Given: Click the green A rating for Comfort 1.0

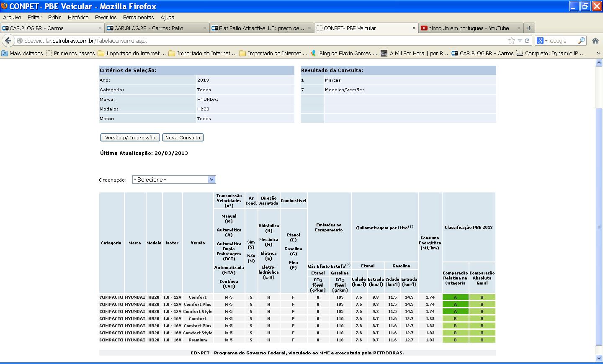Looking at the screenshot, I should coord(455,297).
